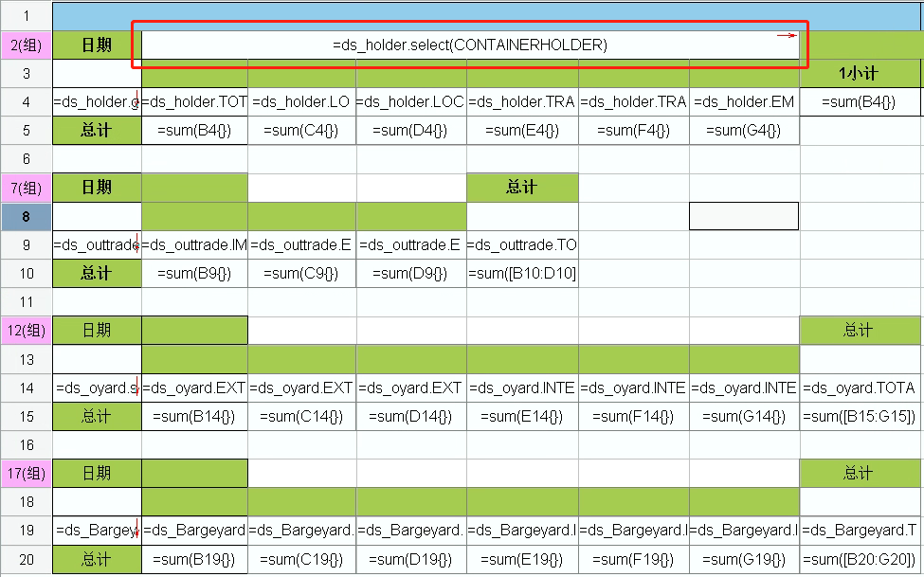Select the 1小计 cell
The height and width of the screenshot is (577, 924).
(858, 74)
